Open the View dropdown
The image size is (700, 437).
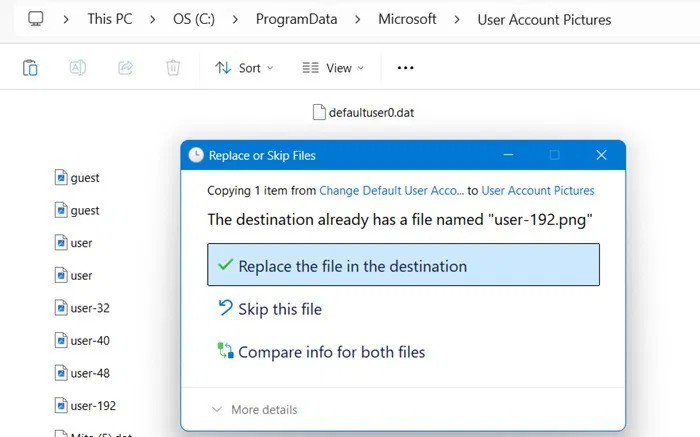tap(333, 68)
